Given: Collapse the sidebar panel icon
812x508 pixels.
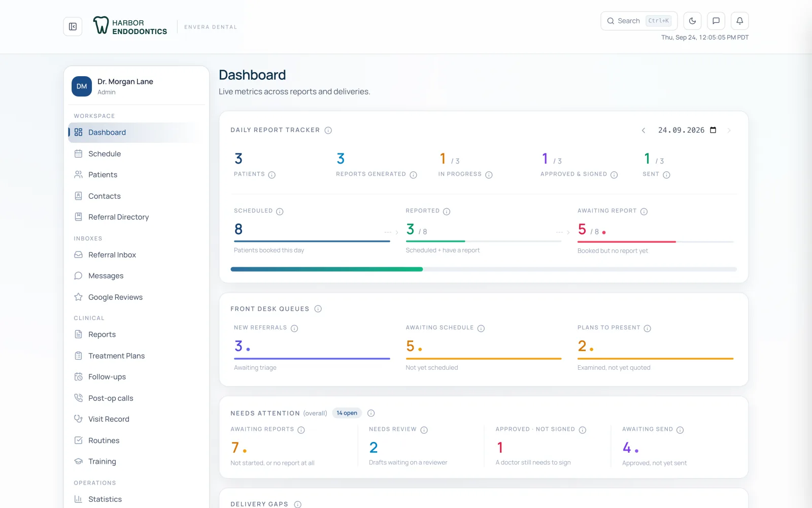Looking at the screenshot, I should pyautogui.click(x=73, y=26).
